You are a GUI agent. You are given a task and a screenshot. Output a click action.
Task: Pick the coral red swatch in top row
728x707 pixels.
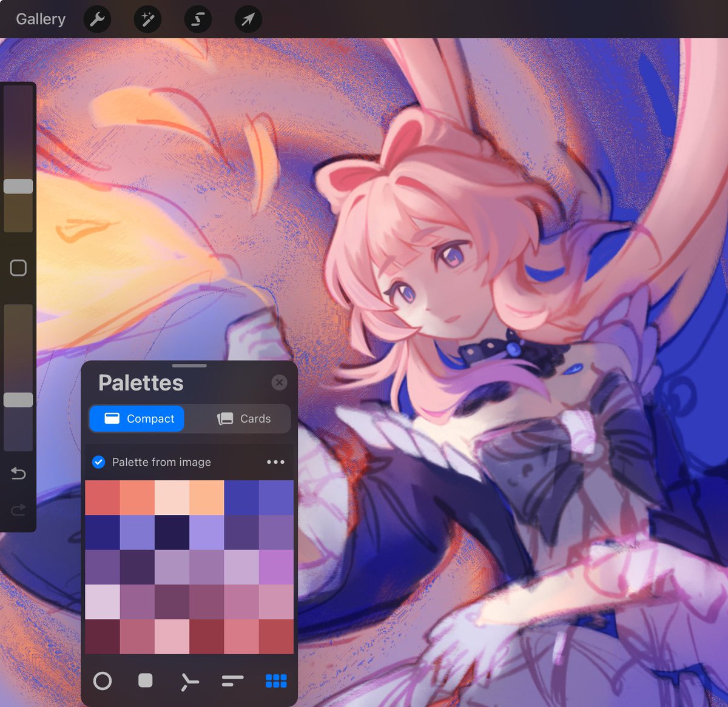[x=103, y=498]
